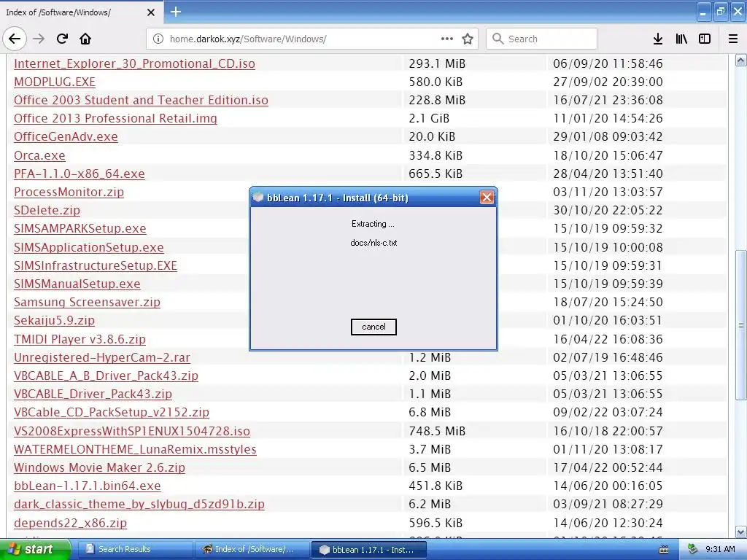Open VBCABLE_Driver_Pack43.zip link

click(x=93, y=394)
